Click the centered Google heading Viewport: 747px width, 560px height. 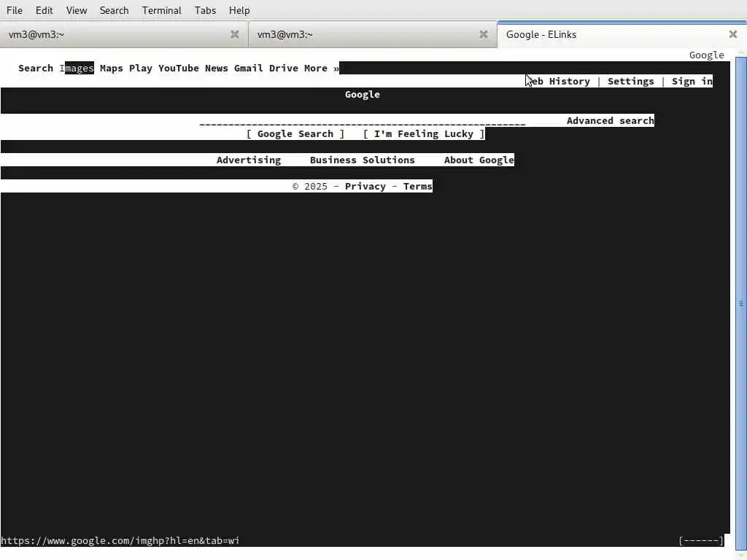coord(363,94)
